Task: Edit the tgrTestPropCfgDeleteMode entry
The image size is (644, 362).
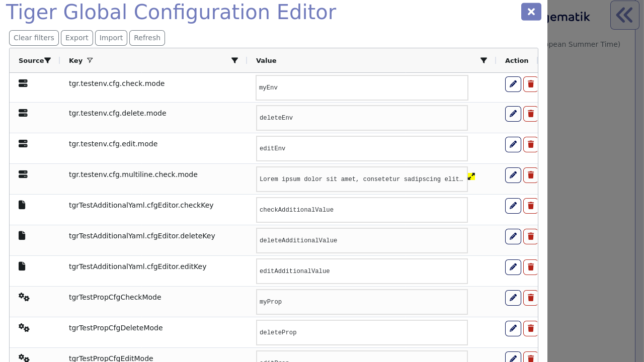Action: pyautogui.click(x=513, y=328)
